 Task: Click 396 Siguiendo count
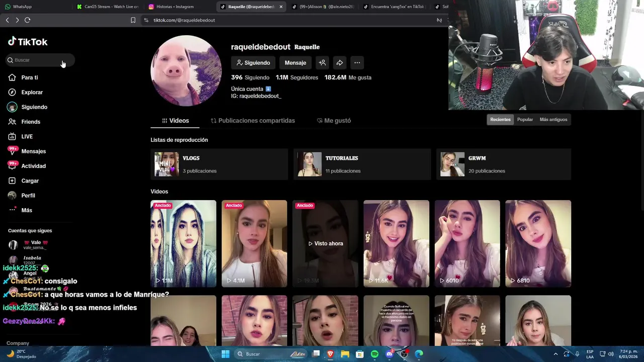click(250, 77)
